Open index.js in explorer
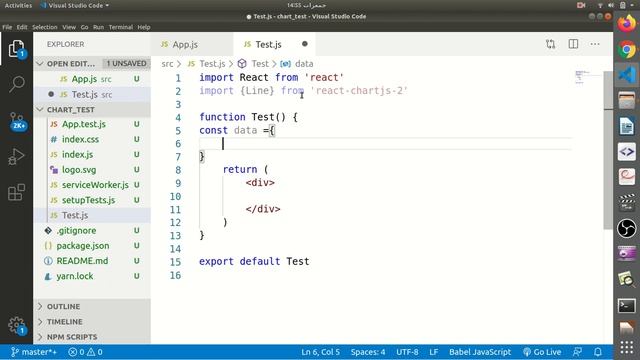 [x=92, y=154]
